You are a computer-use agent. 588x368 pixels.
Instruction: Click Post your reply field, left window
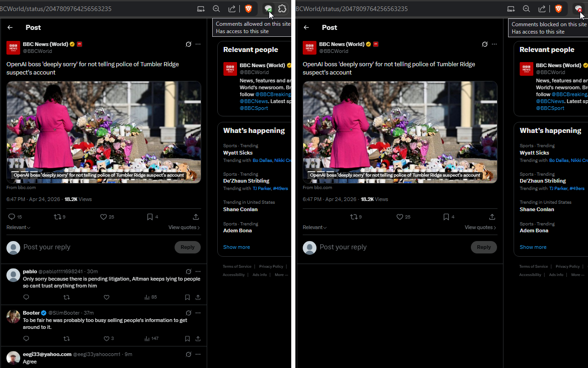click(96, 247)
